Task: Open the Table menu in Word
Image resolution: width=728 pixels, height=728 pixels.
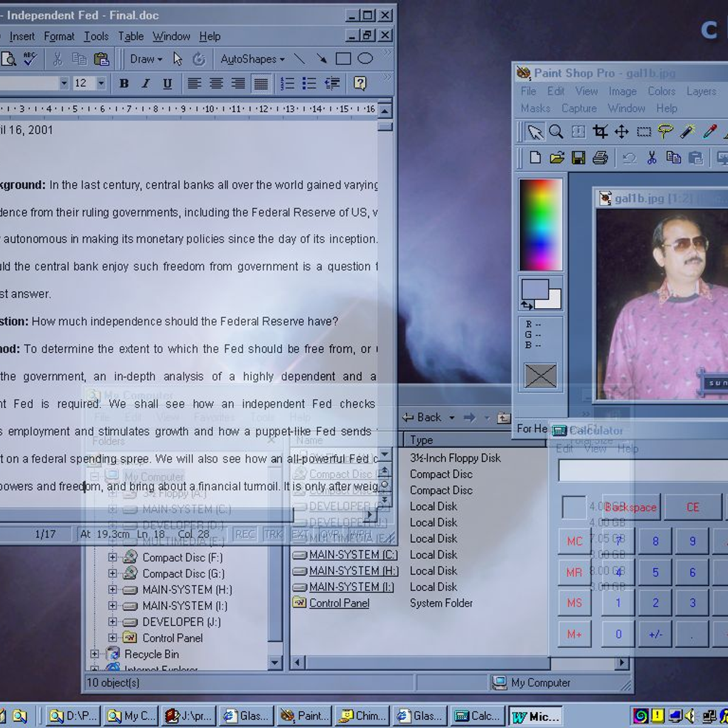Action: coord(130,36)
